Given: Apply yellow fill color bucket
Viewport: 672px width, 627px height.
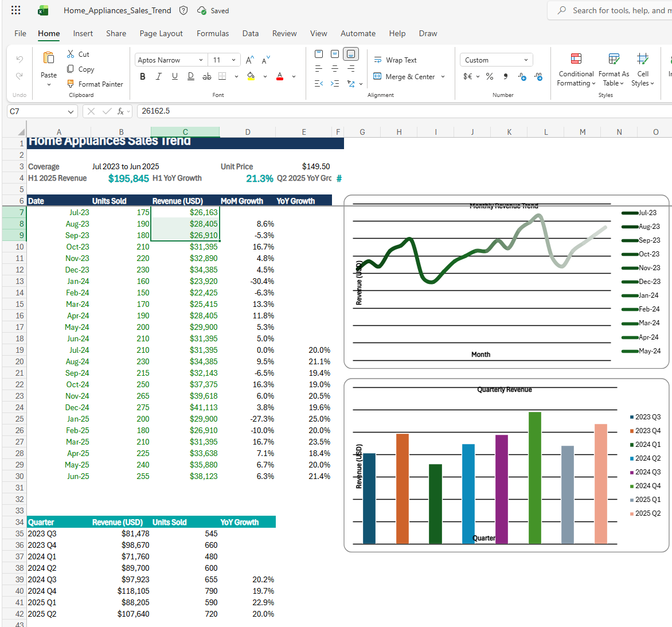Looking at the screenshot, I should click(251, 76).
